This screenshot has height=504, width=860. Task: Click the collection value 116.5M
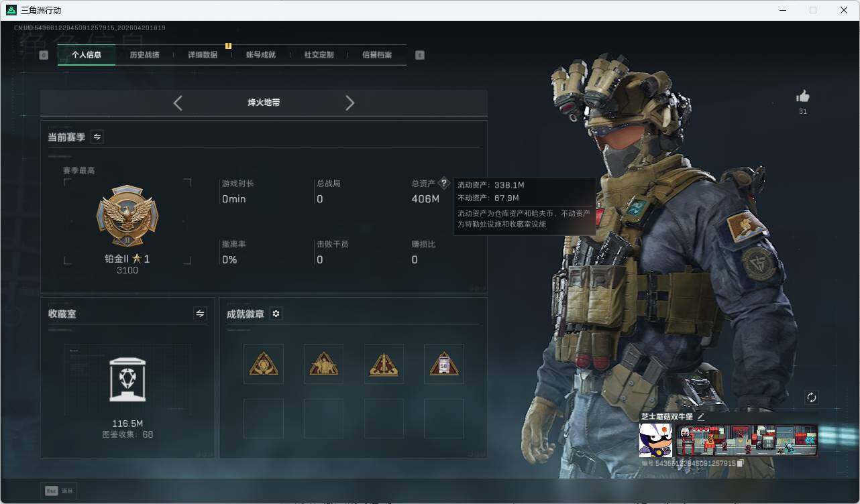click(127, 424)
